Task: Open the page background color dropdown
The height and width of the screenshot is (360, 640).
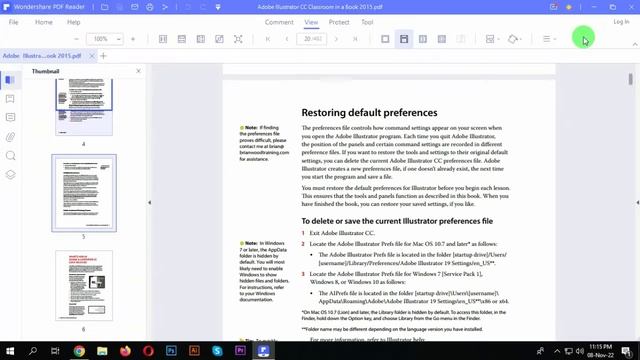Action: point(515,39)
